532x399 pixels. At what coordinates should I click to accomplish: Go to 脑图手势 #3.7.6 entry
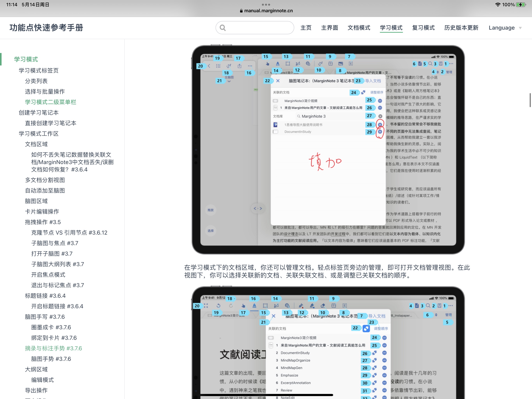click(x=51, y=359)
